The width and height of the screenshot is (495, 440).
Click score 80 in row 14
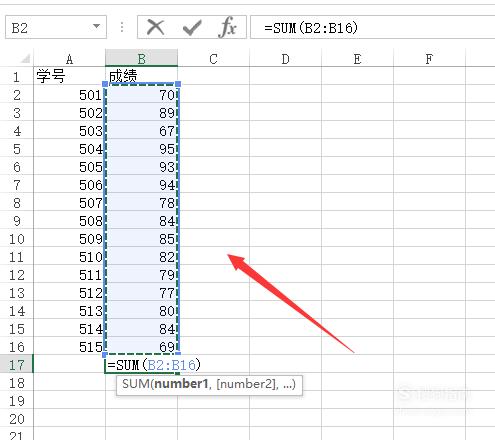tap(141, 311)
